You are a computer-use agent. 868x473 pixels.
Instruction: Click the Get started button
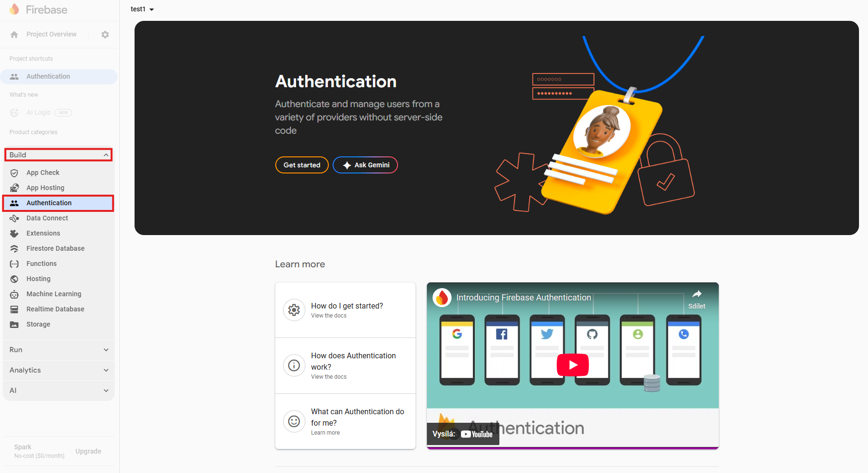302,165
